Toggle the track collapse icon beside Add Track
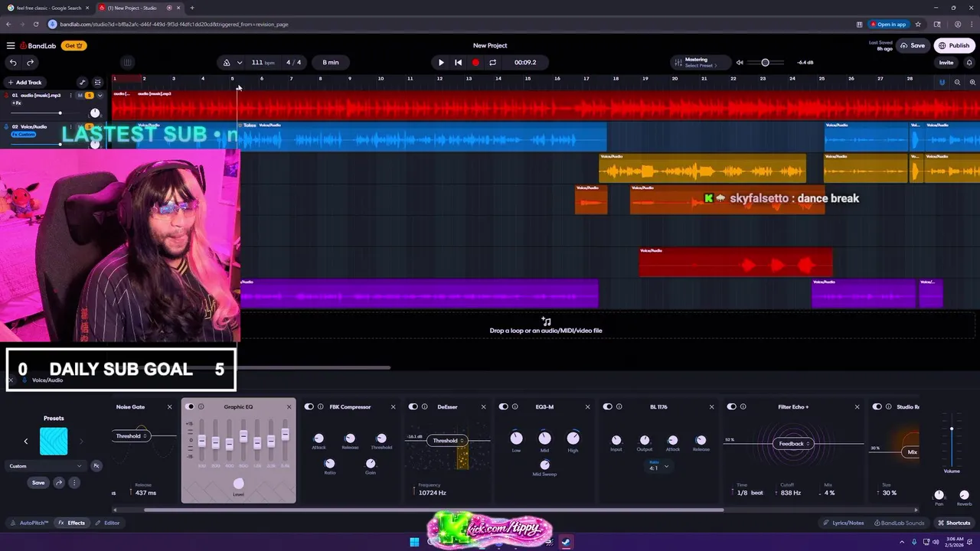The width and height of the screenshot is (980, 551). [97, 82]
